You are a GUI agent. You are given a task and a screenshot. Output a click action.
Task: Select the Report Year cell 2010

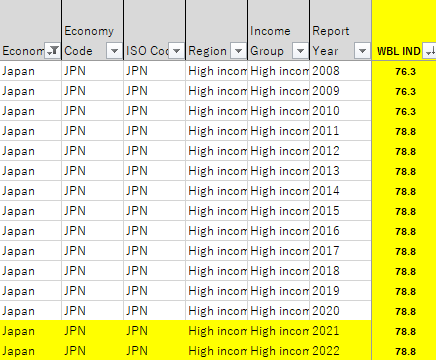pyautogui.click(x=341, y=111)
